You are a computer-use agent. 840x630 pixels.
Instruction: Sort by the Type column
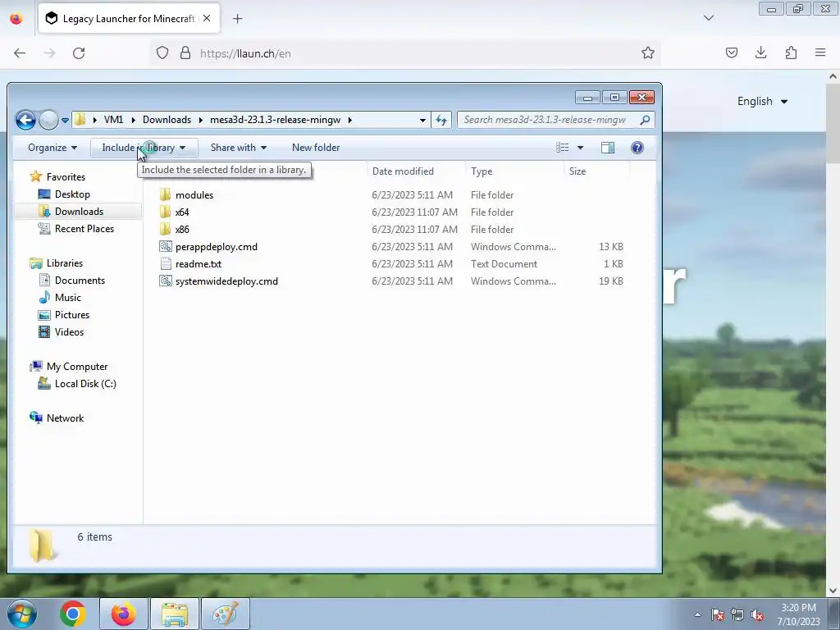point(481,171)
